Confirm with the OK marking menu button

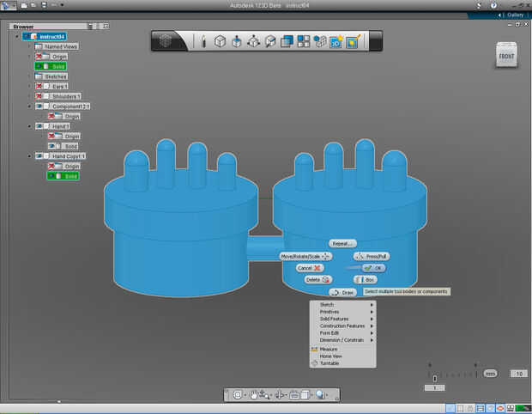(x=373, y=268)
